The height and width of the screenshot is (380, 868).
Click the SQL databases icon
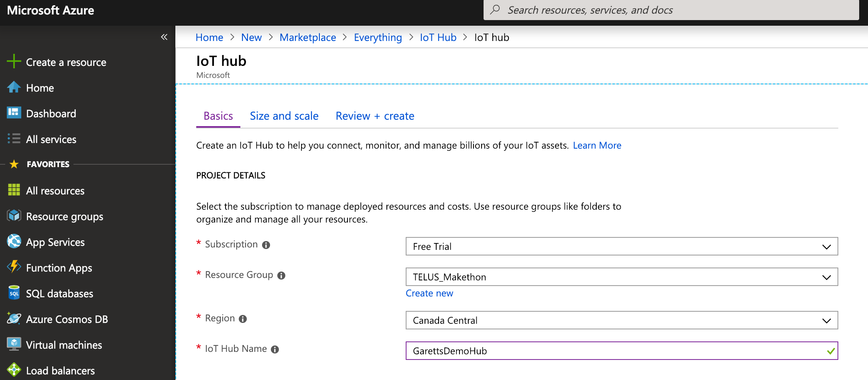click(x=14, y=293)
